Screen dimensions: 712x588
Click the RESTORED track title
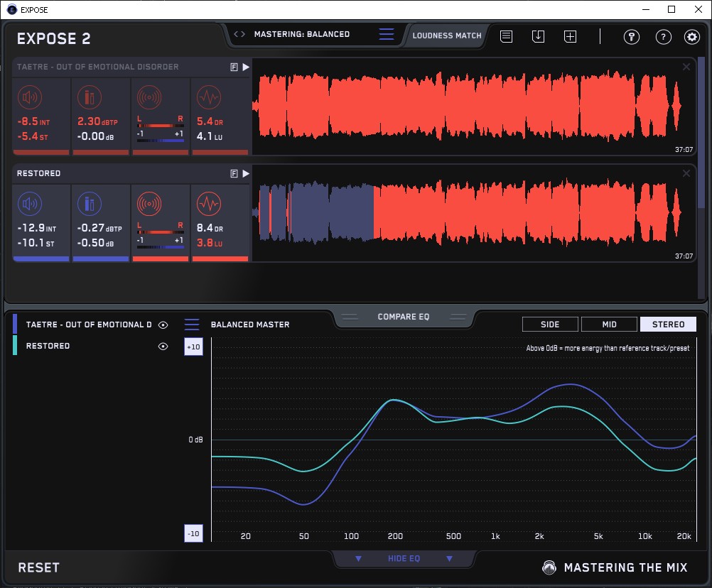pyautogui.click(x=38, y=173)
